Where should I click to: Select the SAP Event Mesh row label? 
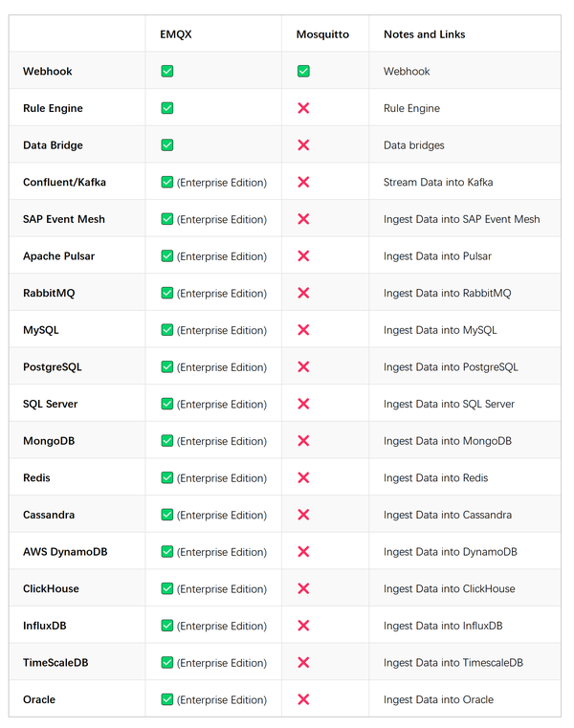point(64,219)
